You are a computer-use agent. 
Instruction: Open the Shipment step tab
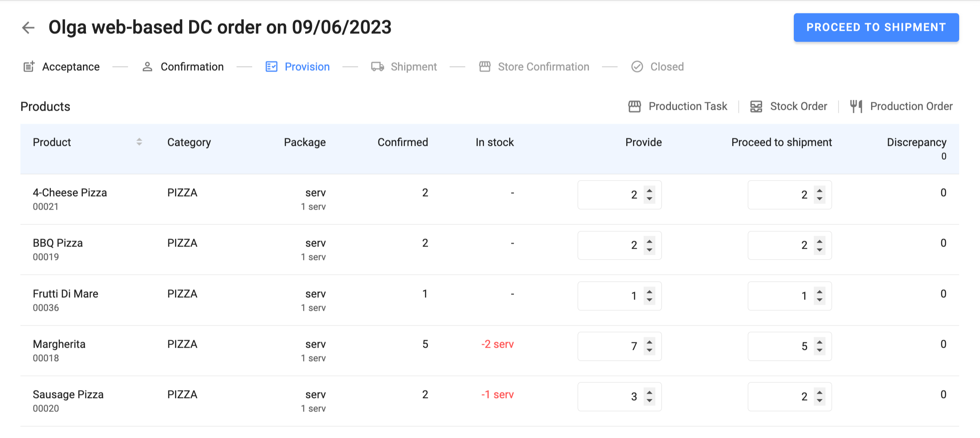pyautogui.click(x=413, y=66)
